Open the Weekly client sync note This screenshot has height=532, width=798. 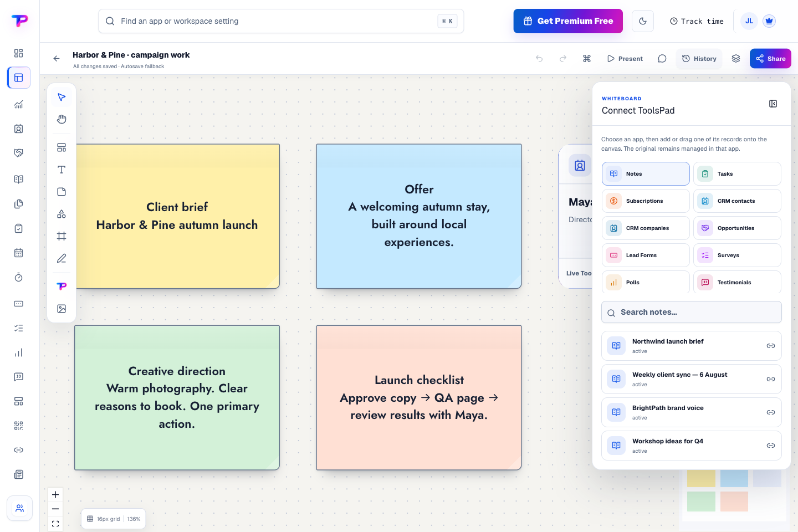pyautogui.click(x=692, y=379)
